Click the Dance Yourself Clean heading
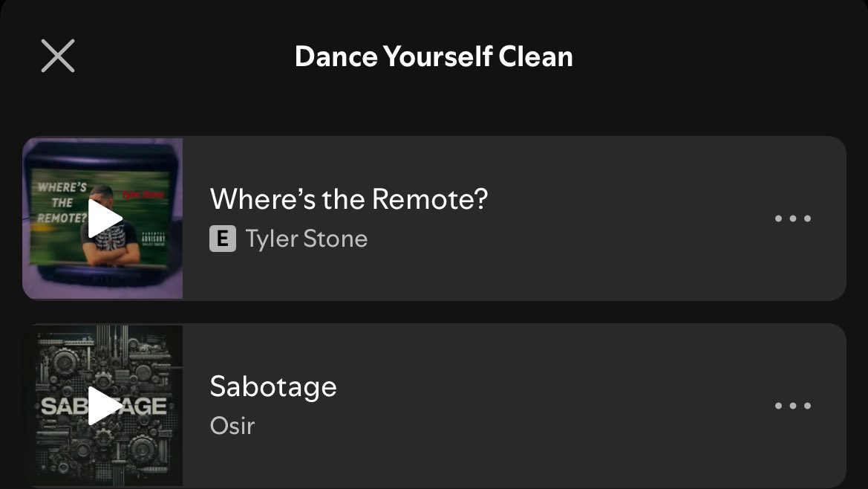868x489 pixels. pyautogui.click(x=434, y=56)
